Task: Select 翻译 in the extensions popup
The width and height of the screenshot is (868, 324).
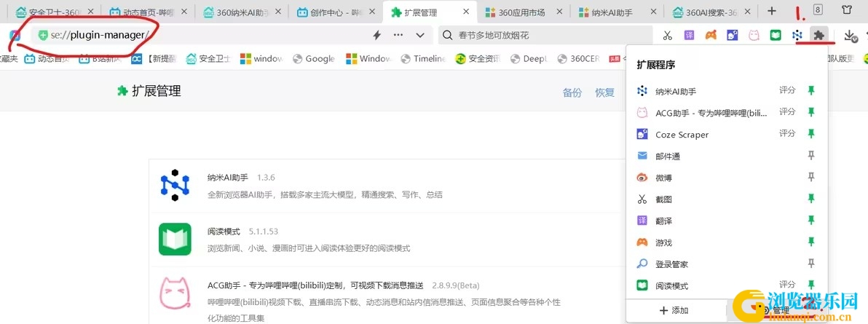Action: pos(727,221)
